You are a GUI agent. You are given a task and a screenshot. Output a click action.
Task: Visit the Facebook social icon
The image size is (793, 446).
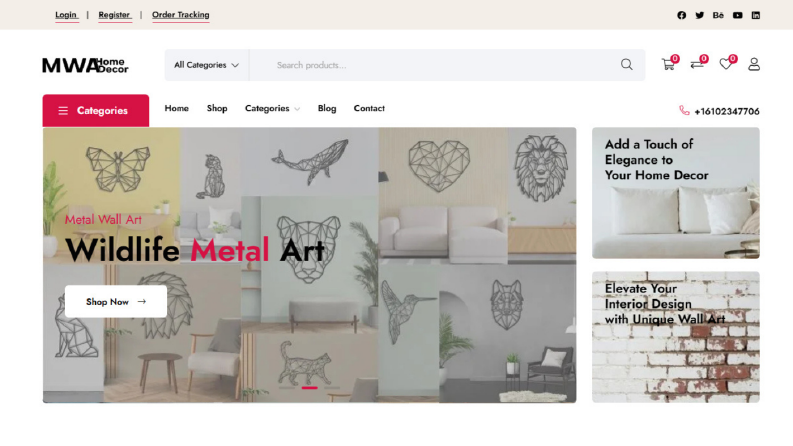pyautogui.click(x=682, y=15)
